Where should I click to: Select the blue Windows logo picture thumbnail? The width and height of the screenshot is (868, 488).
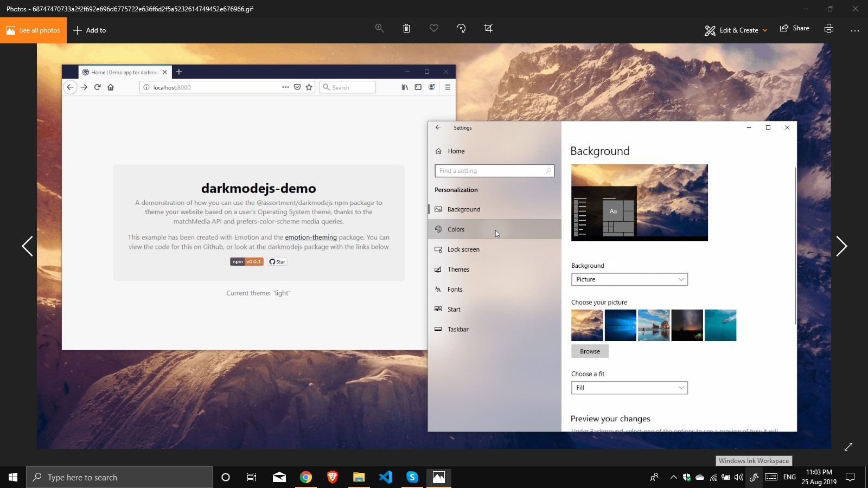(x=621, y=325)
